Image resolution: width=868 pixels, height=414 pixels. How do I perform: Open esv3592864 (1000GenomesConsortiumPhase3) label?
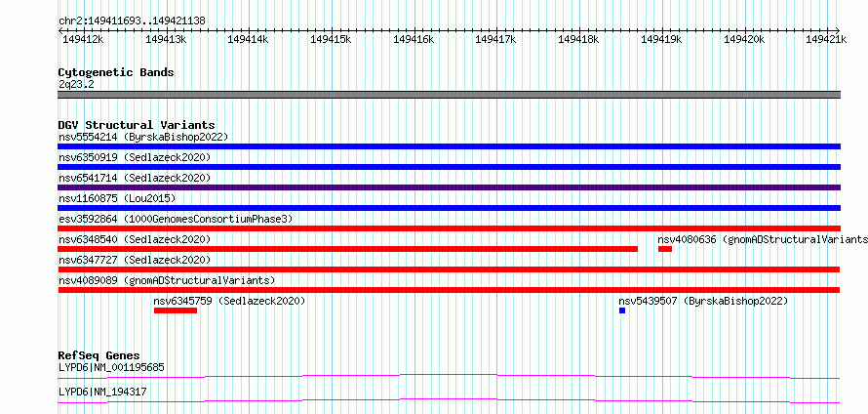pyautogui.click(x=175, y=219)
